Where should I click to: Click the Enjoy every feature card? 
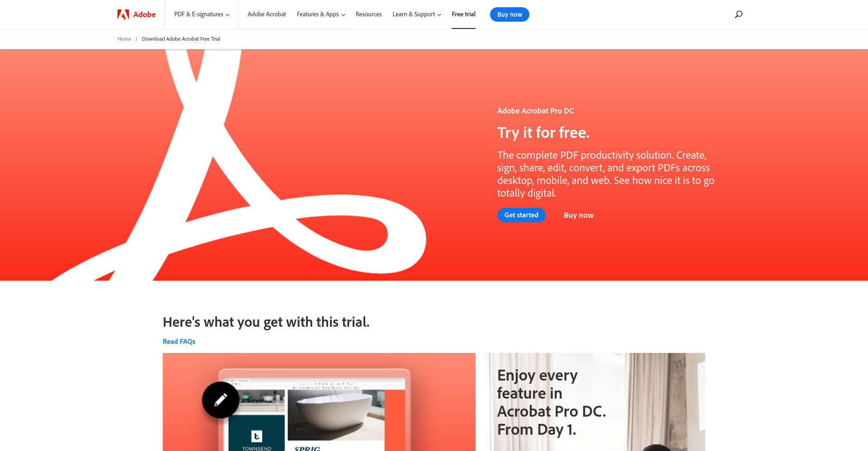[x=595, y=402]
